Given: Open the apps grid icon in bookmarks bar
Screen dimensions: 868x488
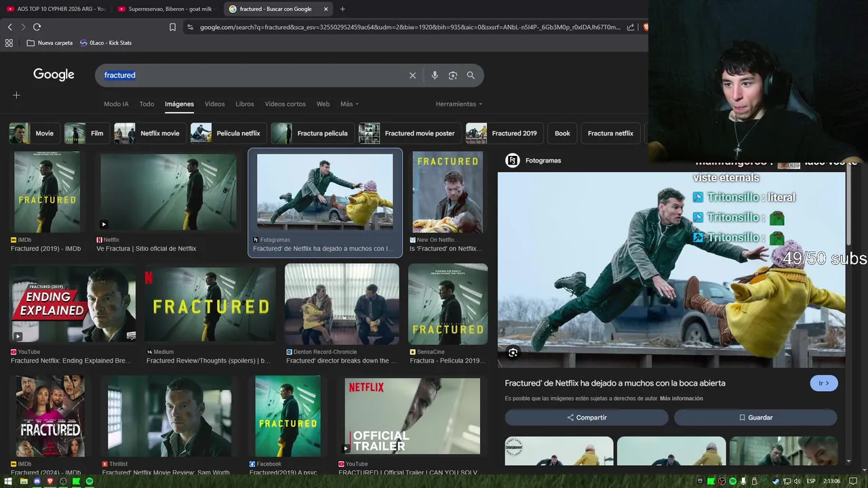Looking at the screenshot, I should [x=9, y=43].
